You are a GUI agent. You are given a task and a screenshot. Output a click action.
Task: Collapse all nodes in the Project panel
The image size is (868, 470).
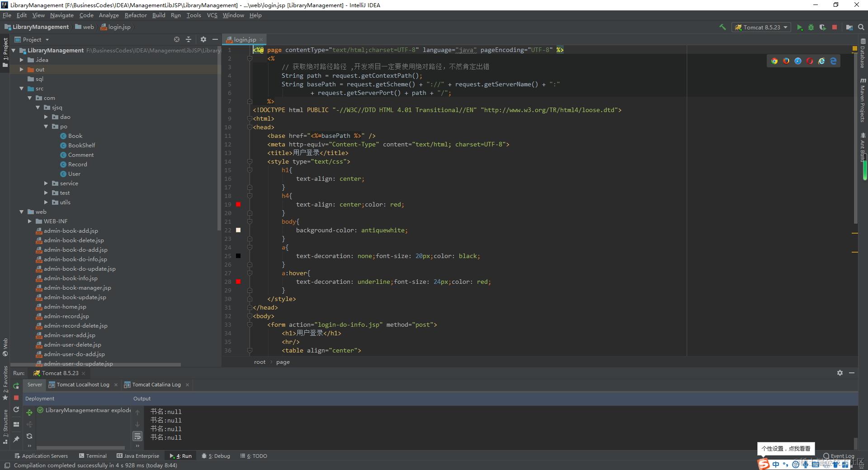(189, 40)
